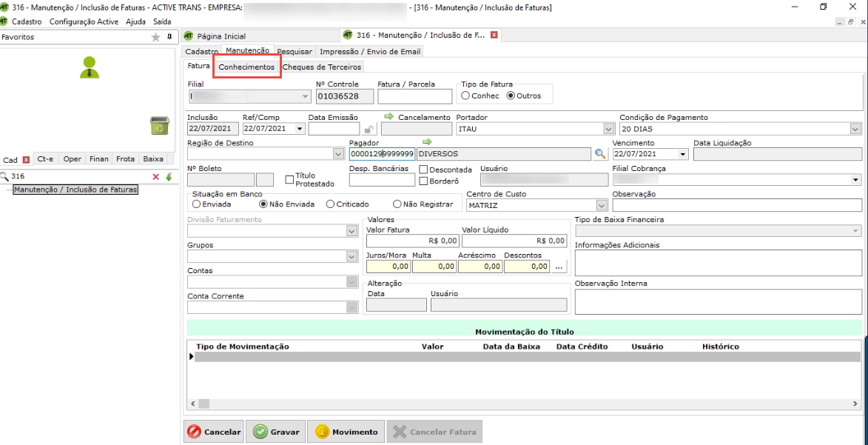Click the Movimento button
This screenshot has width=868, height=445.
tap(347, 432)
